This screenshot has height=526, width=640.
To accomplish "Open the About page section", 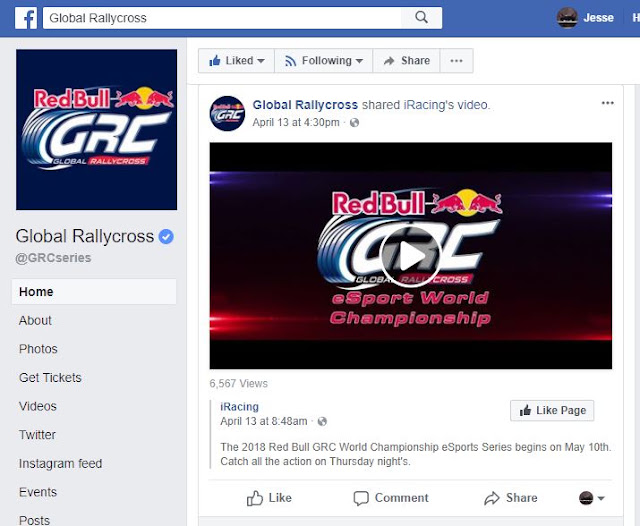I will click(35, 320).
